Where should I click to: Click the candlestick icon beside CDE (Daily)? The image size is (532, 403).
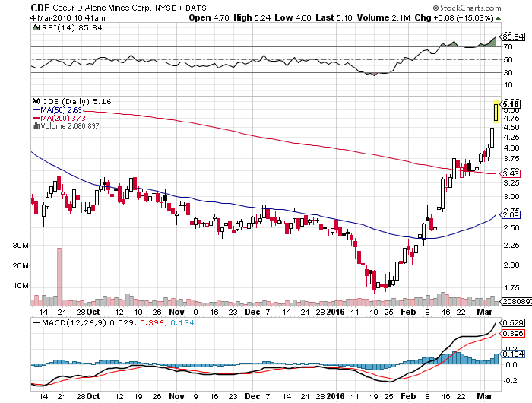point(36,101)
